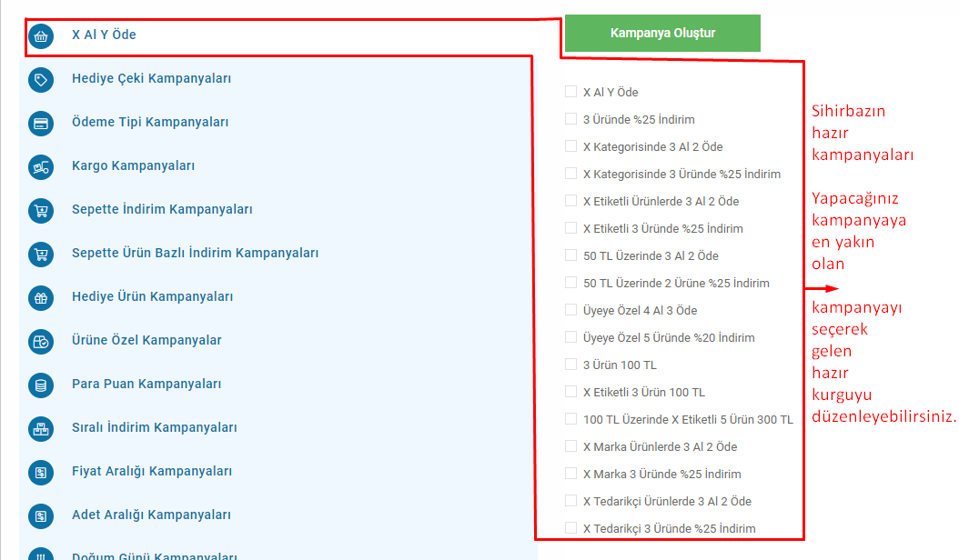Click the stacked boxes icon for Sıralı İndirim
959x560 pixels.
[41, 428]
